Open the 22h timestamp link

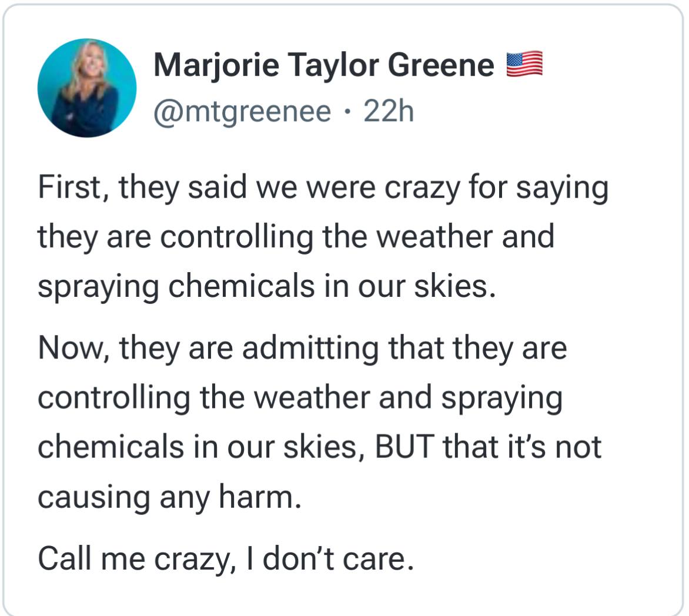389,111
